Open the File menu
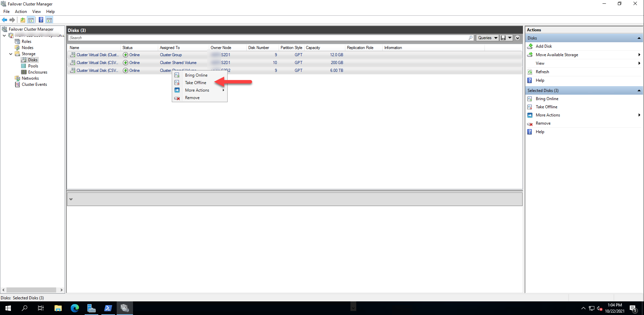The height and width of the screenshot is (315, 644). [x=6, y=12]
